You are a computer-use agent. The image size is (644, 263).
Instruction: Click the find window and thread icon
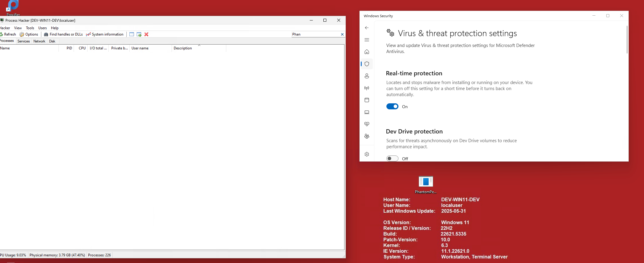coord(139,34)
